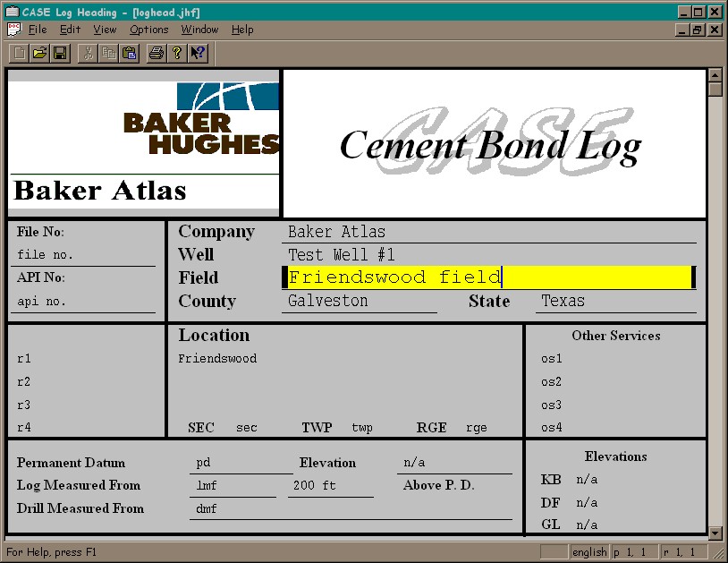Screen dimensions: 728x563
Task: Click the 'file no.' entry field
Action: 83,254
